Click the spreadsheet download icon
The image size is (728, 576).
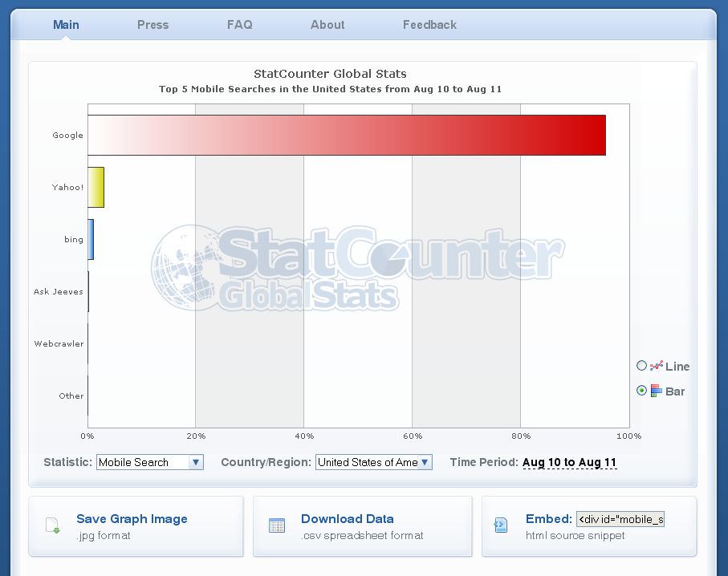(277, 525)
